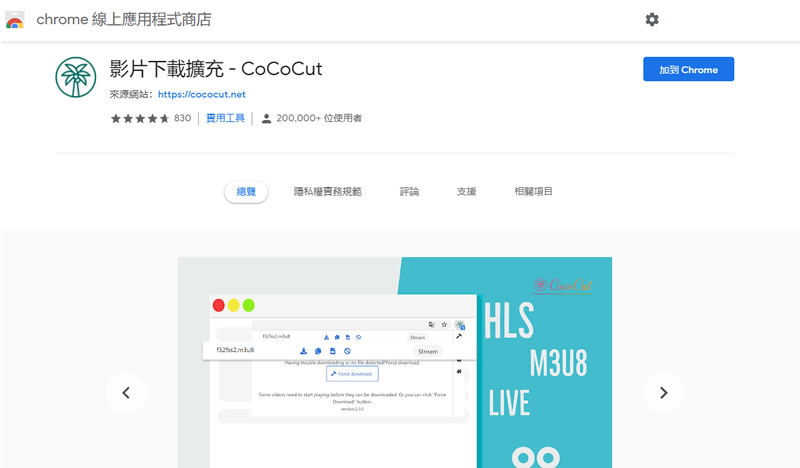Click the 影片下載擴充 - CoCoCut heading
Screen dimensions: 800x468
[216, 69]
